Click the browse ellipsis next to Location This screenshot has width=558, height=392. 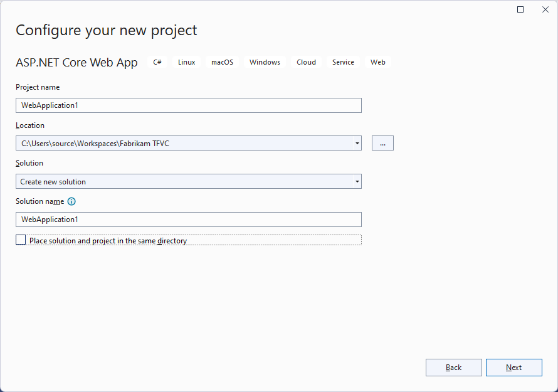[382, 142]
